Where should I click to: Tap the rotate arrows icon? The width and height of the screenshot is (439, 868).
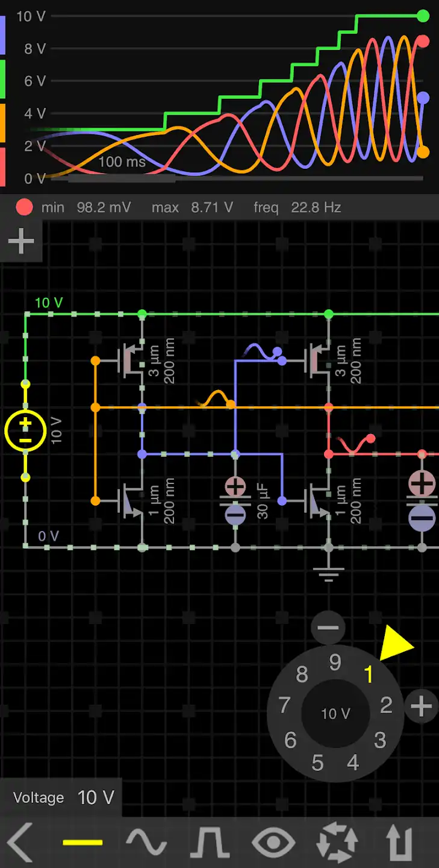pos(337,843)
